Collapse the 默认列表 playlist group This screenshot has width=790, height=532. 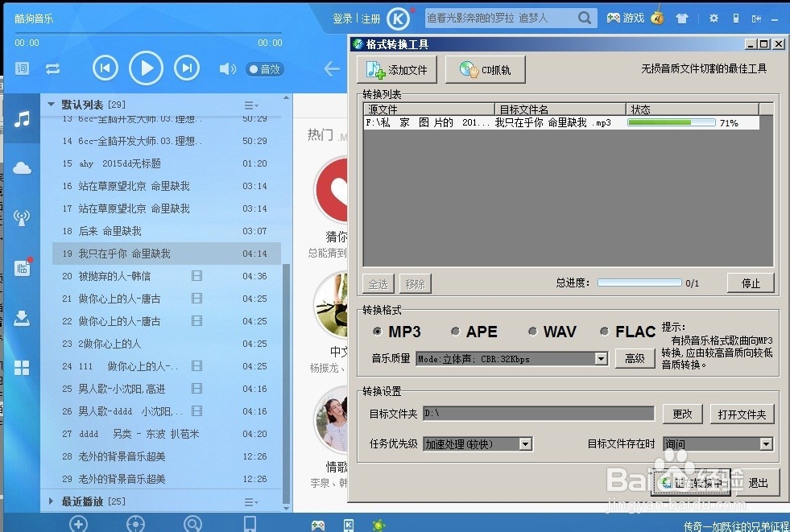click(x=51, y=104)
